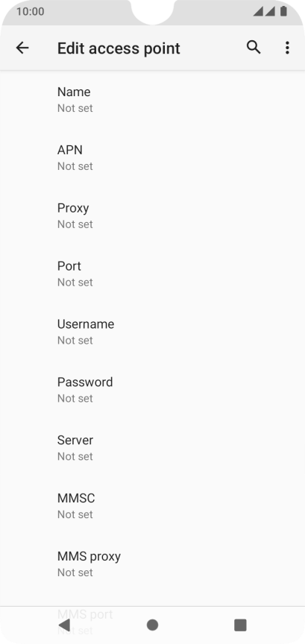Tap the Edit access point title
The image size is (305, 644).
click(119, 48)
